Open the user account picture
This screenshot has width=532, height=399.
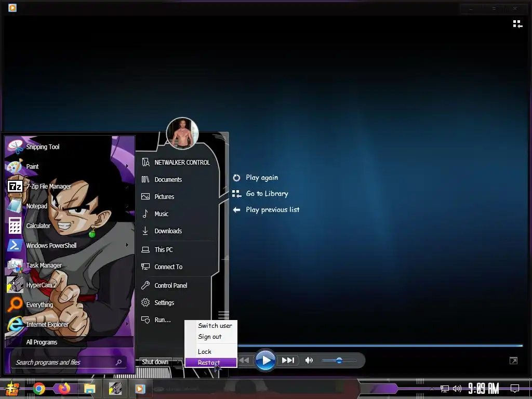tap(182, 134)
